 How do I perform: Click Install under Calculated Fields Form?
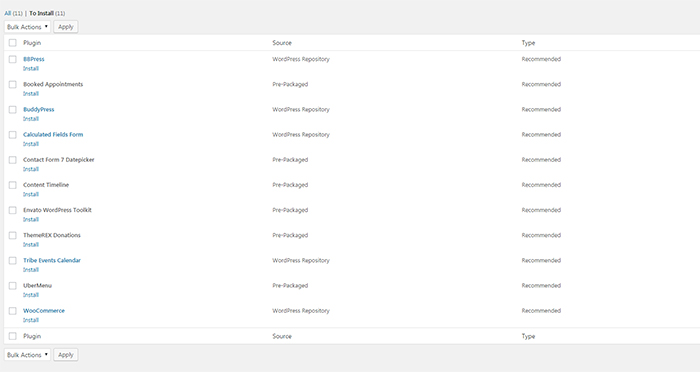click(x=31, y=144)
